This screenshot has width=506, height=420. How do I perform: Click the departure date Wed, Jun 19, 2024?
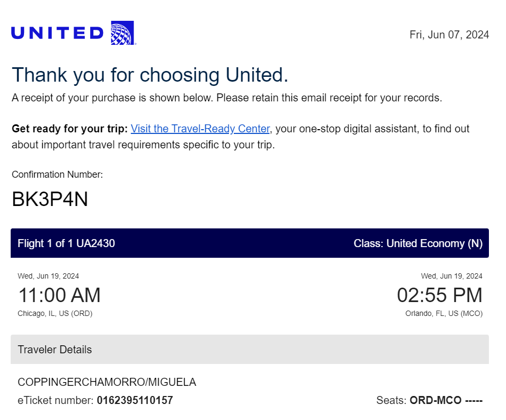48,276
